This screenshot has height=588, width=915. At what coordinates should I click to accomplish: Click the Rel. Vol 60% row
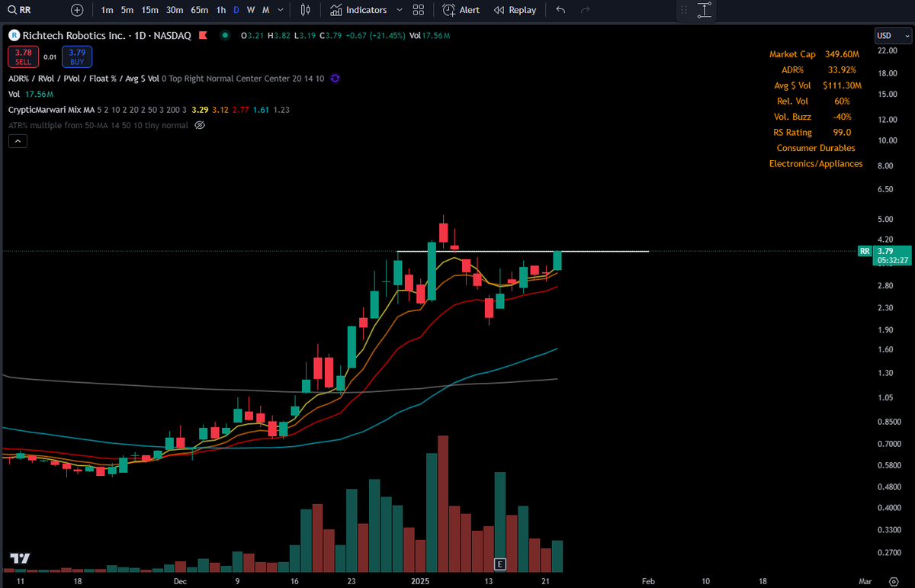815,101
